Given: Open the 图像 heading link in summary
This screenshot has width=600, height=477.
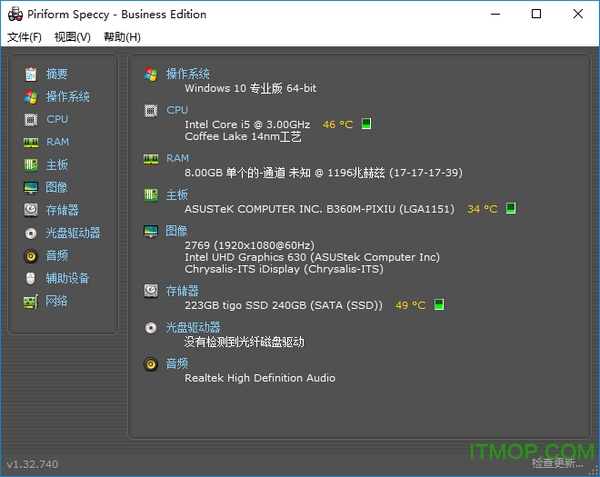Looking at the screenshot, I should pos(176,231).
